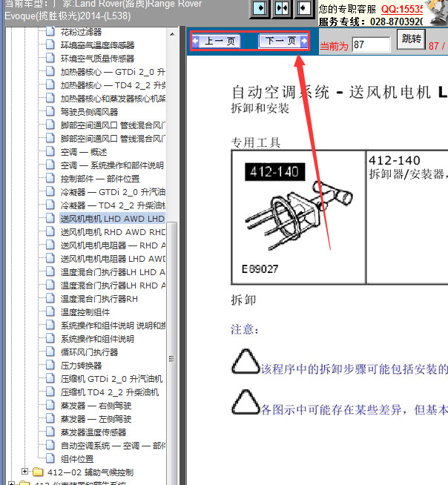The height and width of the screenshot is (485, 448).
Task: Open 加热器核心 — GTDi 2_0 document
Action: tap(113, 72)
